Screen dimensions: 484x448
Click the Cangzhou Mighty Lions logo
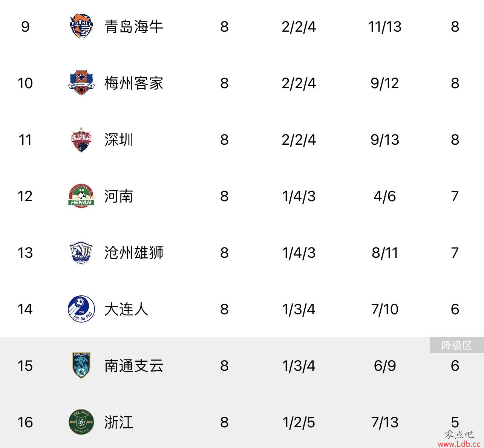pos(81,252)
